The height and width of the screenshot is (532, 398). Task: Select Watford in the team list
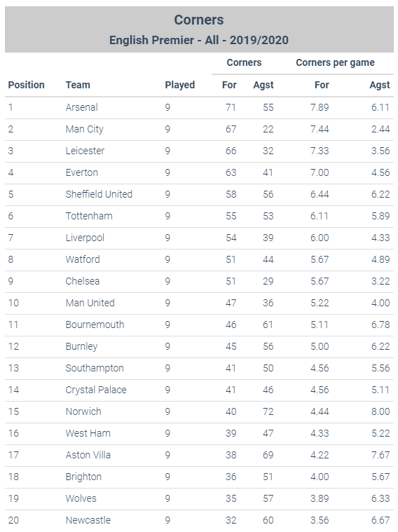[x=83, y=259]
